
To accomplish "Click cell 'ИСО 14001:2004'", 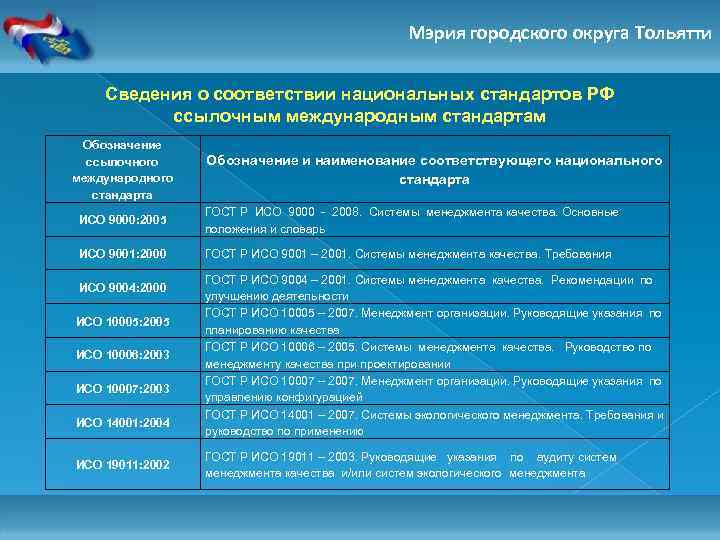I will [123, 422].
